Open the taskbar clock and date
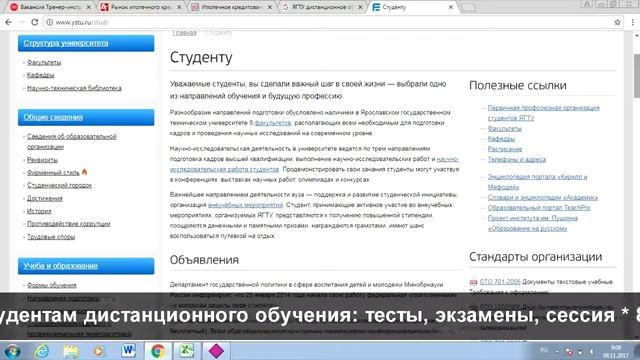 pyautogui.click(x=616, y=351)
